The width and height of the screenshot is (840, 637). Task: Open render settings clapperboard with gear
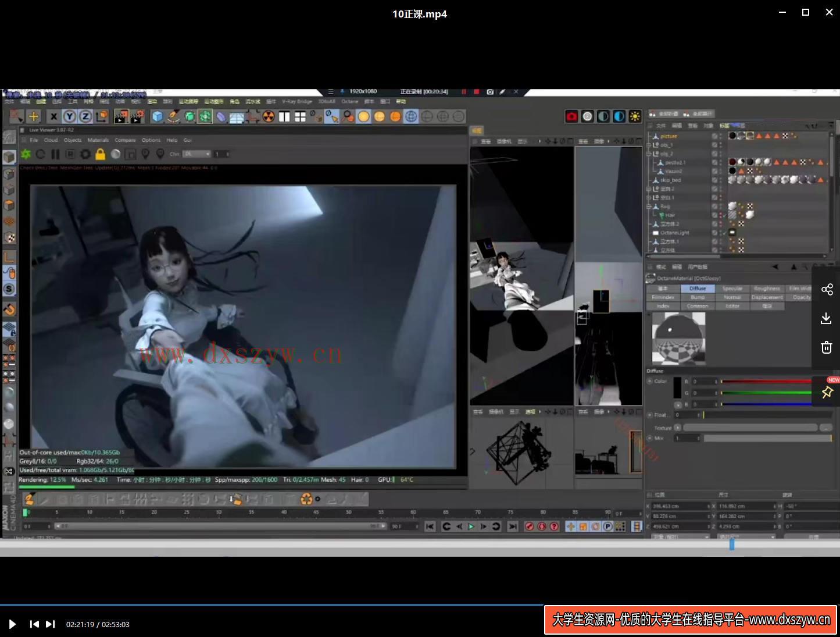(137, 116)
